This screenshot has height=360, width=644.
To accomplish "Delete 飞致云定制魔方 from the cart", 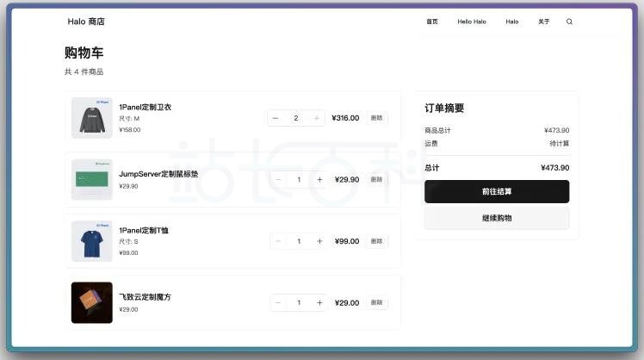I will (376, 302).
